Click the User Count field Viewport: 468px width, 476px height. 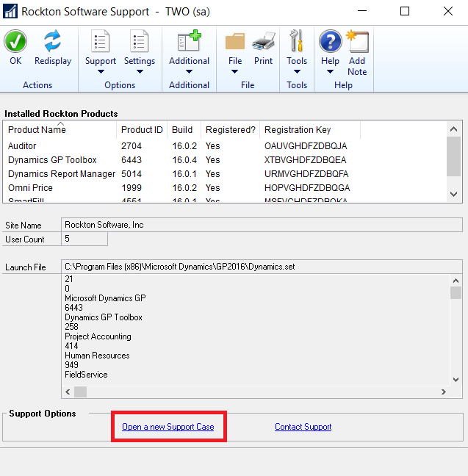84,239
